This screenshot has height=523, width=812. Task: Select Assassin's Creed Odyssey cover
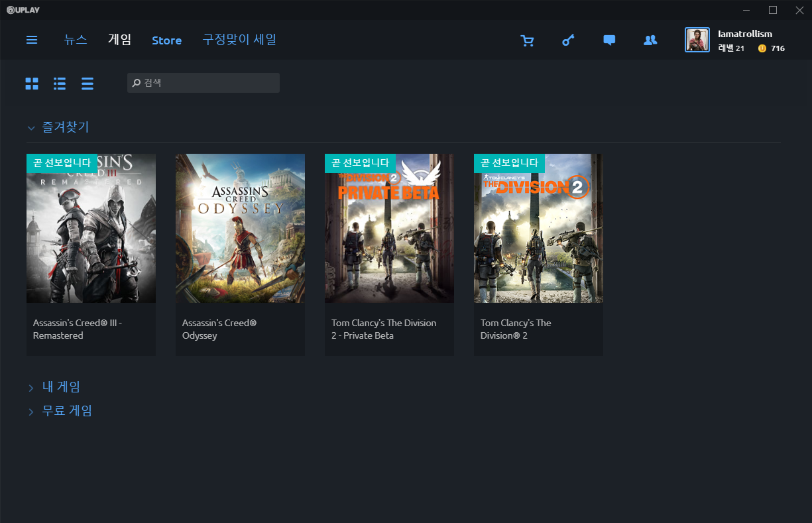(x=240, y=229)
